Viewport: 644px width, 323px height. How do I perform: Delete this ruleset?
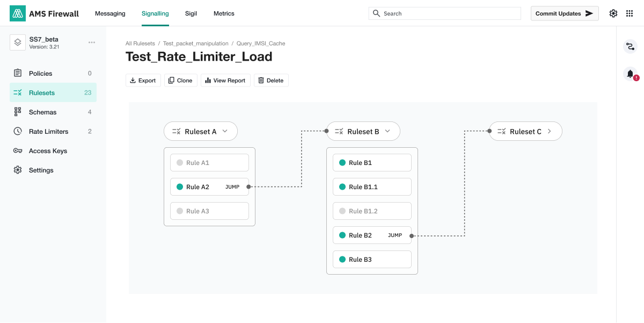point(271,80)
